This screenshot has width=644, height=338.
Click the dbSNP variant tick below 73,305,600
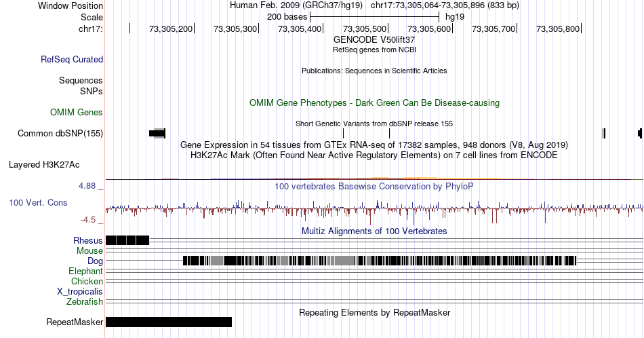click(389, 133)
